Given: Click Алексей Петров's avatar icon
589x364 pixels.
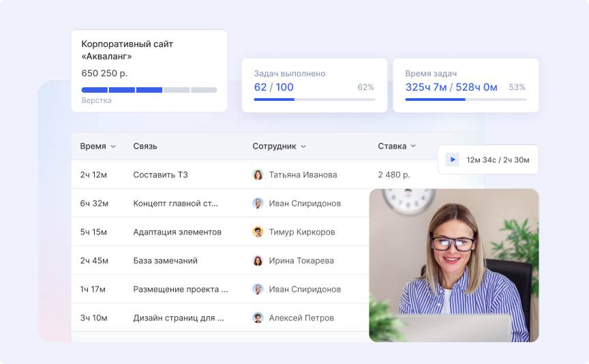Looking at the screenshot, I should point(258,318).
